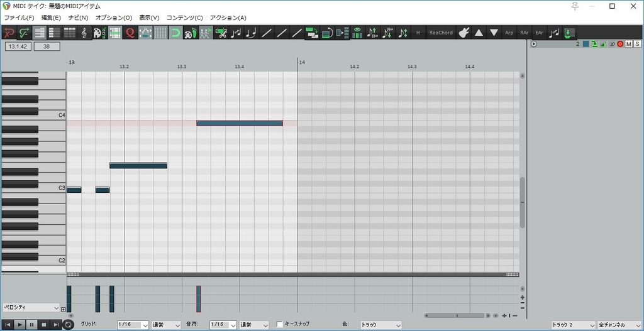Solo track 2 with S button
644x331 pixels.
(x=637, y=44)
